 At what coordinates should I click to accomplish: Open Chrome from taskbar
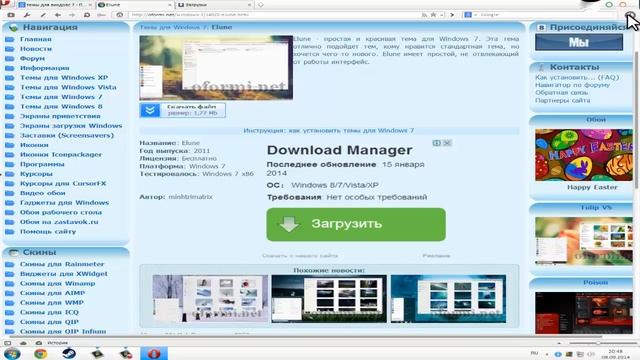coord(40,353)
